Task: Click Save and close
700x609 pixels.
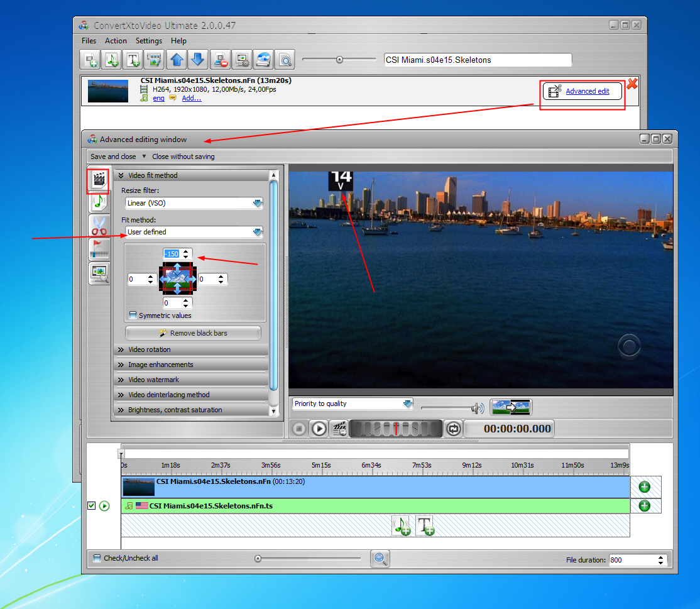Action: coord(113,156)
